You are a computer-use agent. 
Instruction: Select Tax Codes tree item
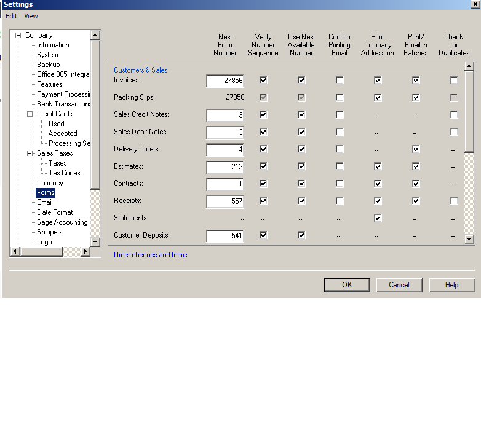pos(65,173)
